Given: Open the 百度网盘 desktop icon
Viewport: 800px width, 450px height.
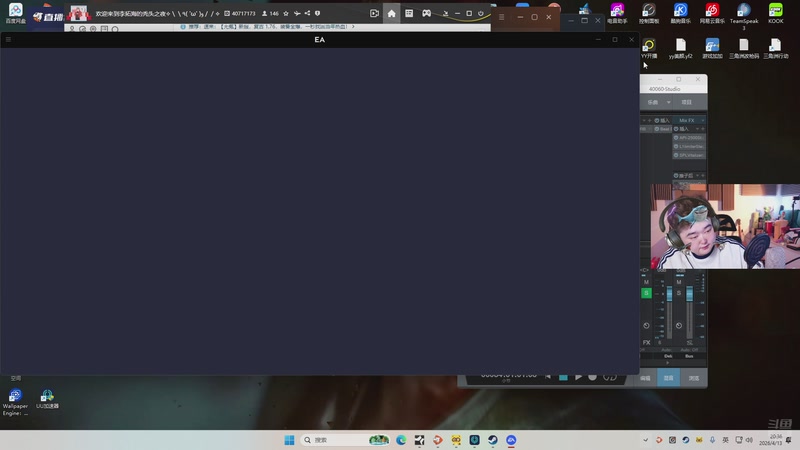Looking at the screenshot, I should click(15, 13).
